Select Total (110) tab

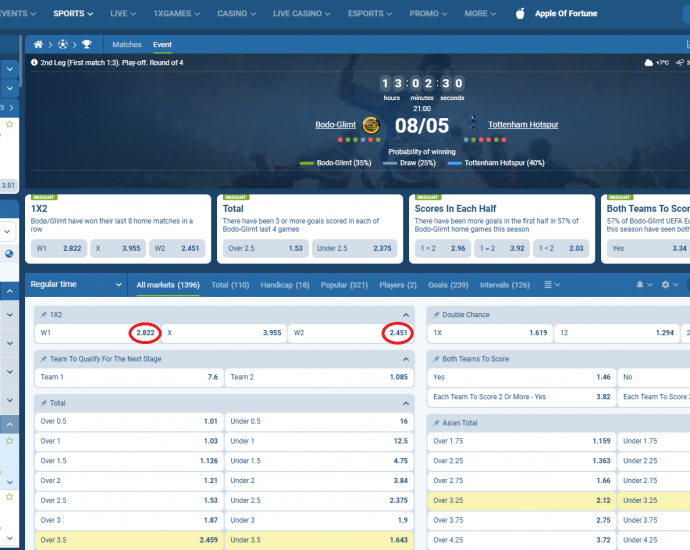point(230,285)
